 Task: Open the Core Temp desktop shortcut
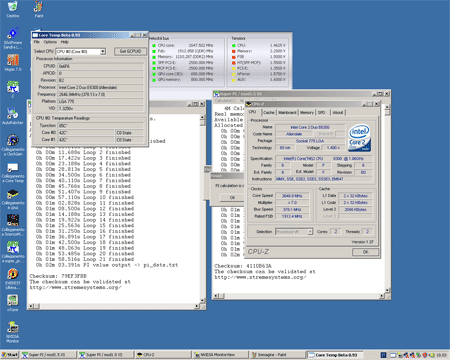(13, 172)
